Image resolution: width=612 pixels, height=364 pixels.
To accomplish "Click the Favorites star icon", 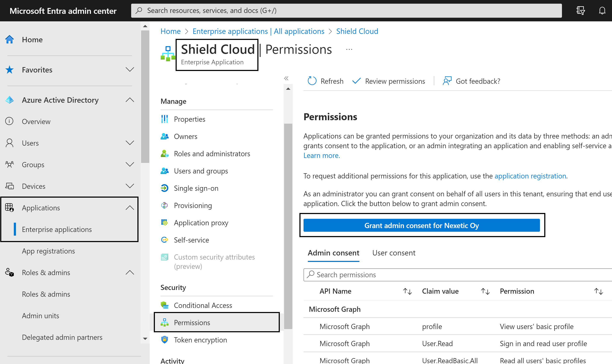I will (x=9, y=70).
